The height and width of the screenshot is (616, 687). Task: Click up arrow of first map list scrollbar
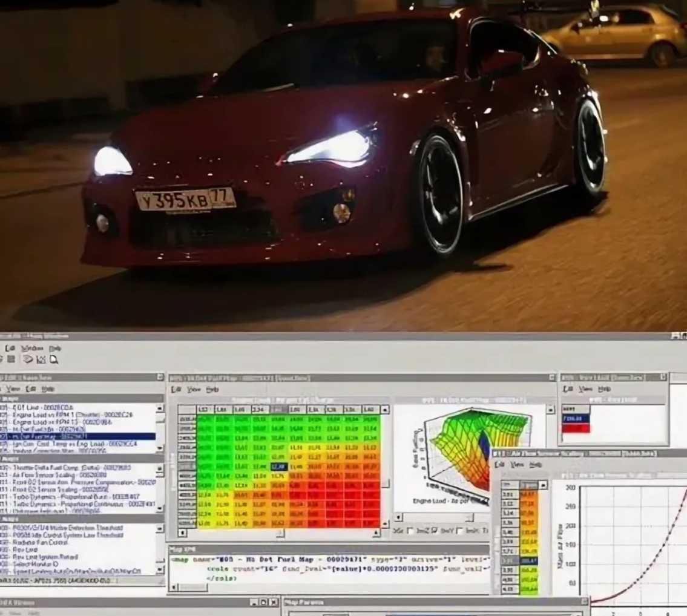coord(160,408)
